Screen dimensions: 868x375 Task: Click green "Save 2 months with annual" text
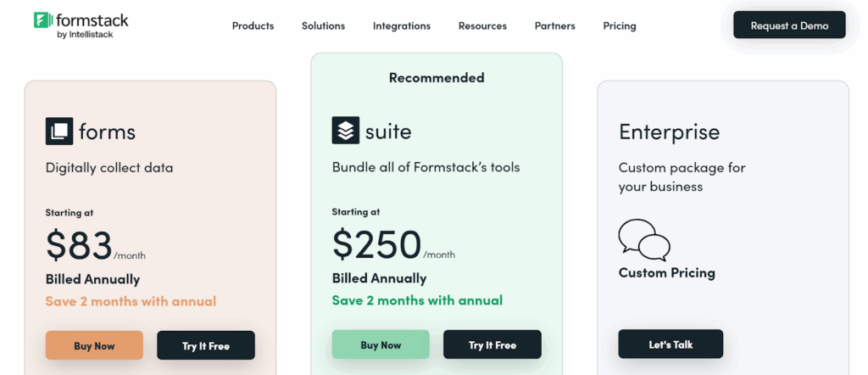coord(417,300)
